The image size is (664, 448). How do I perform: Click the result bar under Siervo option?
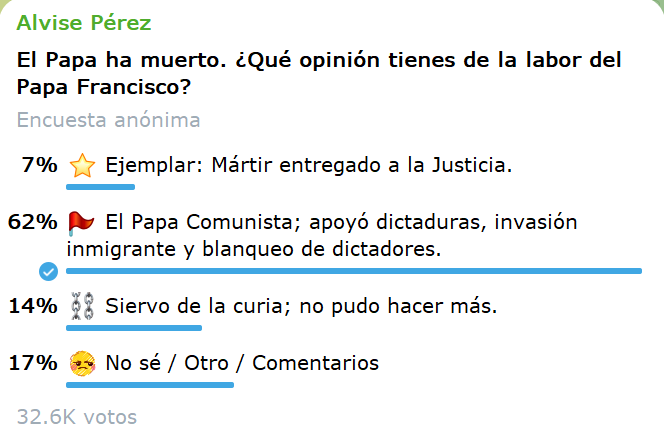[133, 327]
